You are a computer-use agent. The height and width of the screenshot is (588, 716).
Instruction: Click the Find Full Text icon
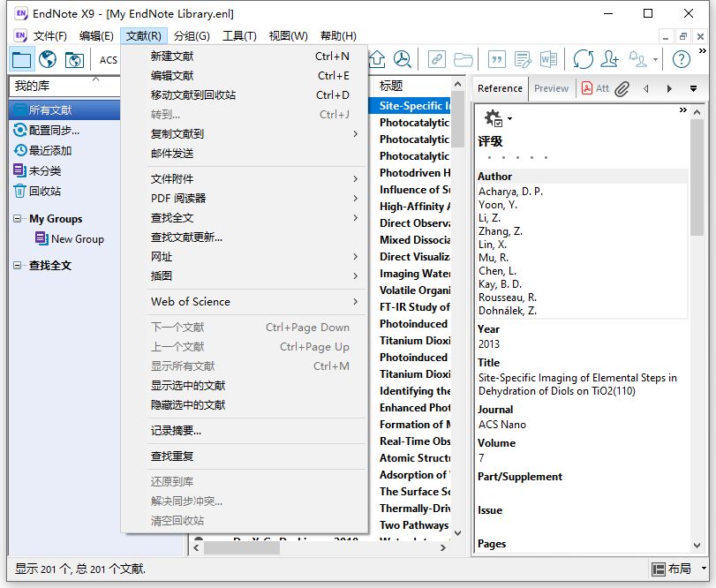[403, 59]
